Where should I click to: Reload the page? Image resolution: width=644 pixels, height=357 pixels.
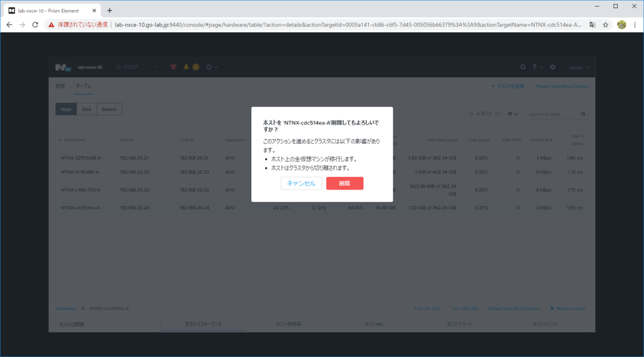(35, 25)
